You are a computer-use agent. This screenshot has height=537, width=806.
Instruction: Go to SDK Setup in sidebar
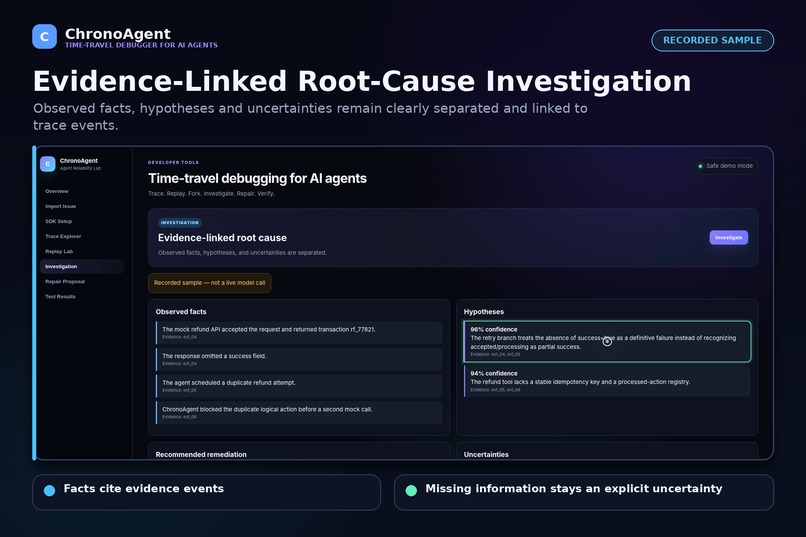click(82, 221)
